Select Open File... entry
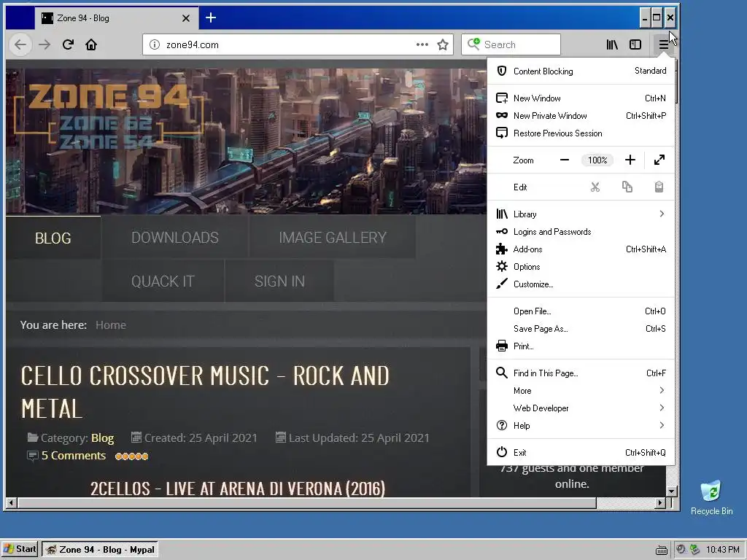The height and width of the screenshot is (560, 747). point(581,311)
